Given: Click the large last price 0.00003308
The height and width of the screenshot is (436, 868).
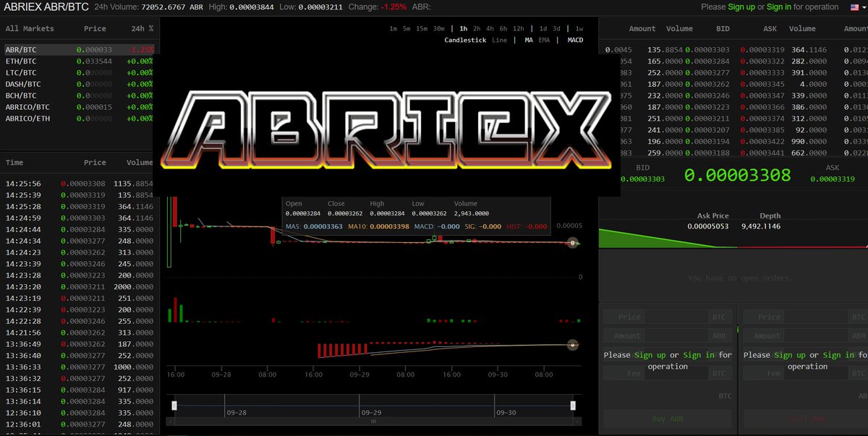Looking at the screenshot, I should (x=737, y=175).
